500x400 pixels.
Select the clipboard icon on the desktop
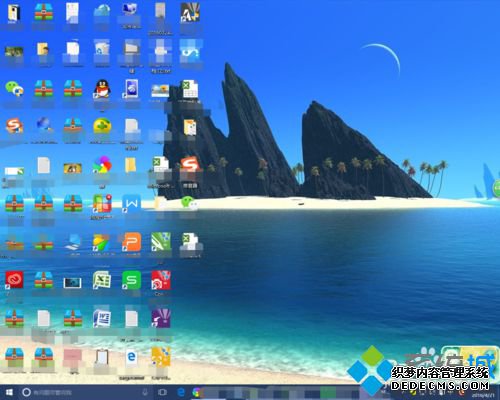[102, 357]
